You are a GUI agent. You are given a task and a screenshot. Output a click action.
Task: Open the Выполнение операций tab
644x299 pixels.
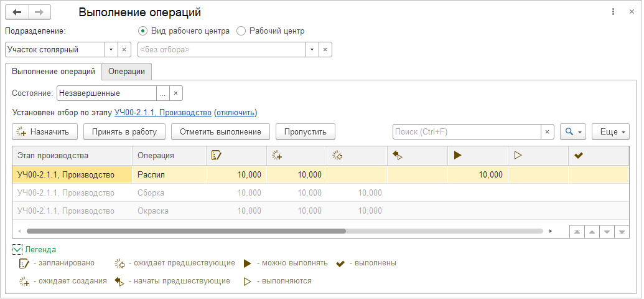point(53,72)
